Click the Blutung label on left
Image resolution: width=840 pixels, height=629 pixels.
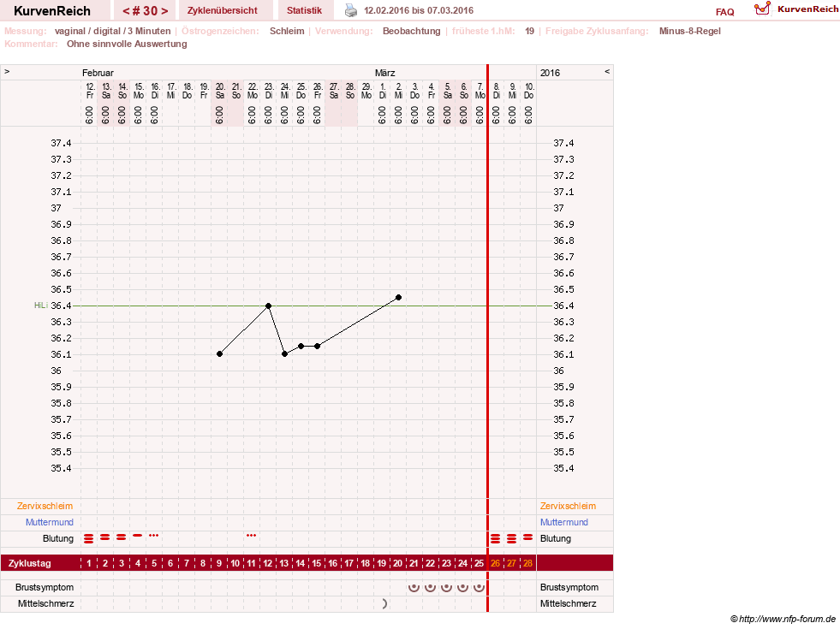pyautogui.click(x=58, y=538)
